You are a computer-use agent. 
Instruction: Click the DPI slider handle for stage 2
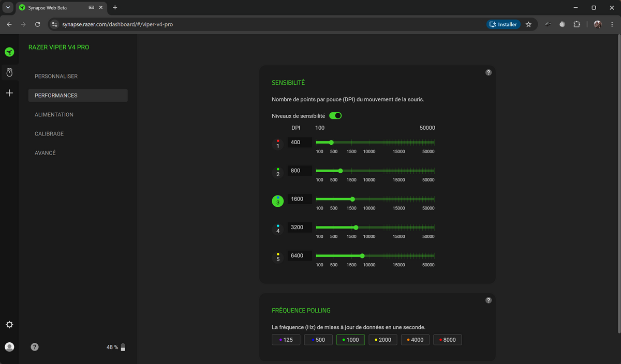pos(341,171)
